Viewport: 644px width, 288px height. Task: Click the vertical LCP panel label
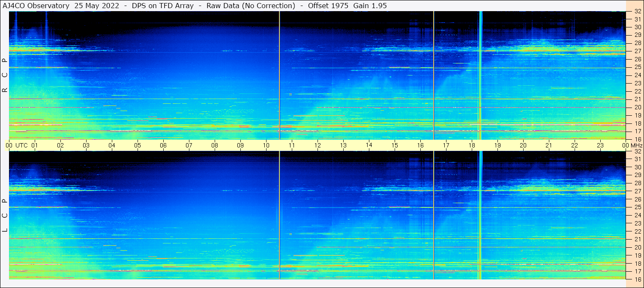point(5,216)
